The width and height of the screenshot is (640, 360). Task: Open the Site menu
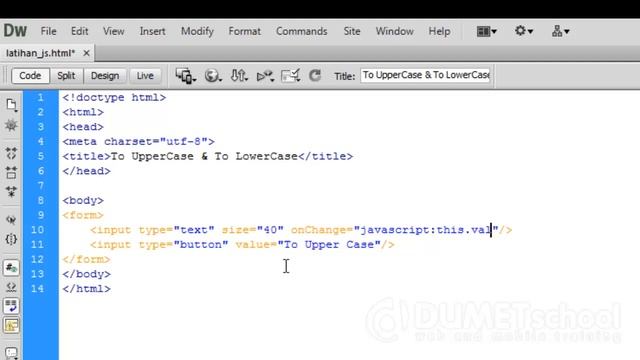click(x=351, y=31)
